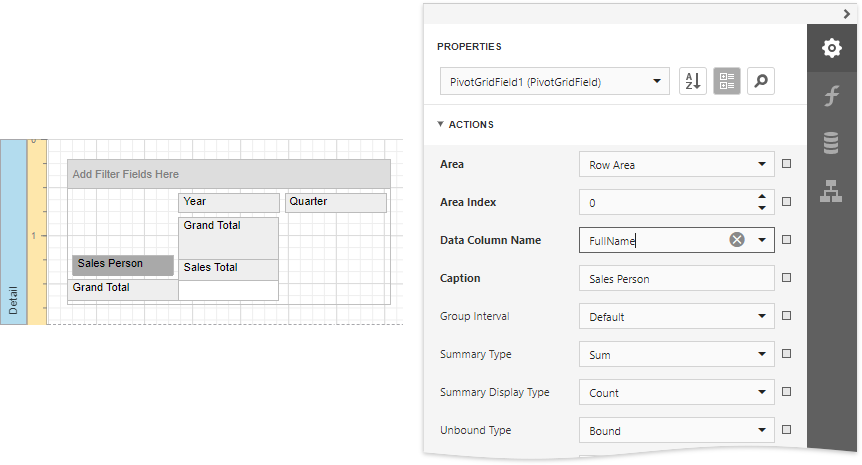Toggle the Caption property marker square
The height and width of the screenshot is (465, 862).
pyautogui.click(x=787, y=278)
